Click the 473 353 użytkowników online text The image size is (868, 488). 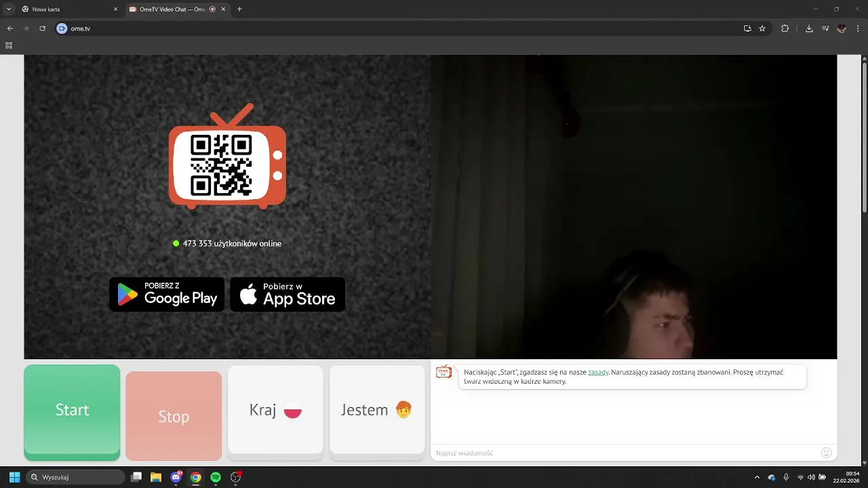(232, 243)
